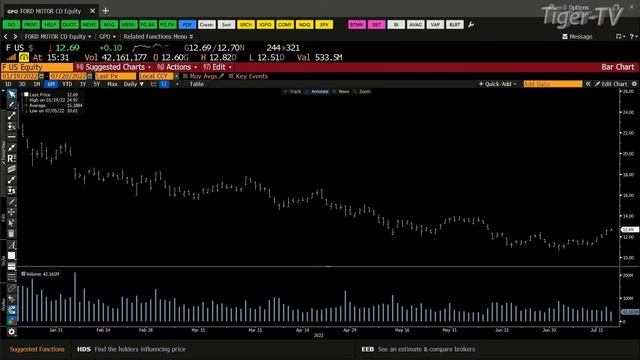This screenshot has height=360, width=640.
Task: Click the Edit Chart button
Action: point(611,84)
